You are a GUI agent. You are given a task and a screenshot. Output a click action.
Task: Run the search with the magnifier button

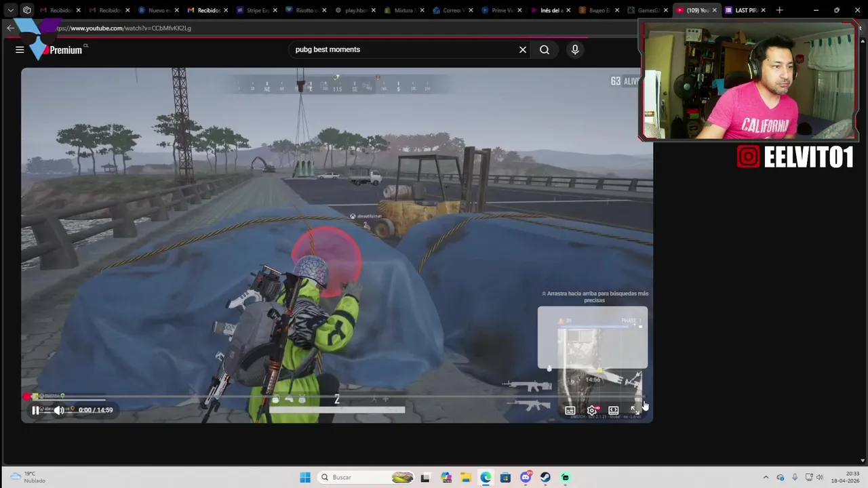coord(545,49)
